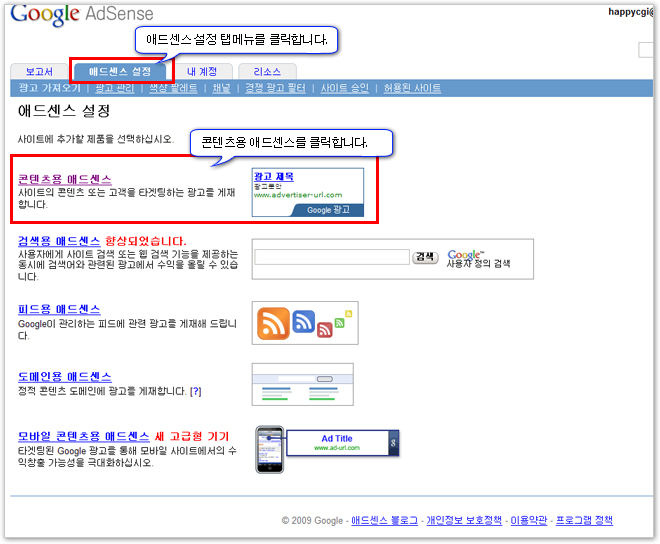
Task: Click the 광고 제목 sample ad title
Action: point(274,176)
